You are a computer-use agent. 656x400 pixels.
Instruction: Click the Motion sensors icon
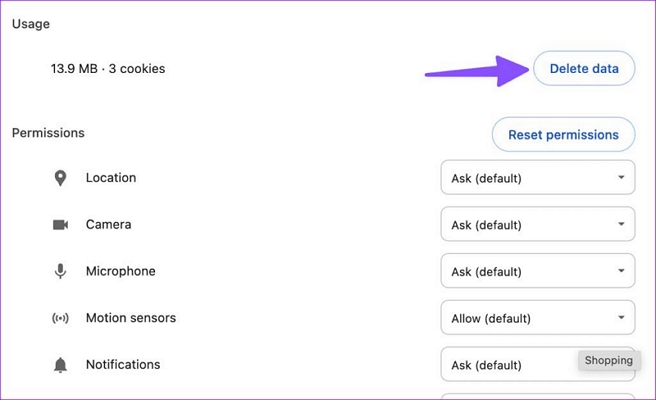pos(60,318)
